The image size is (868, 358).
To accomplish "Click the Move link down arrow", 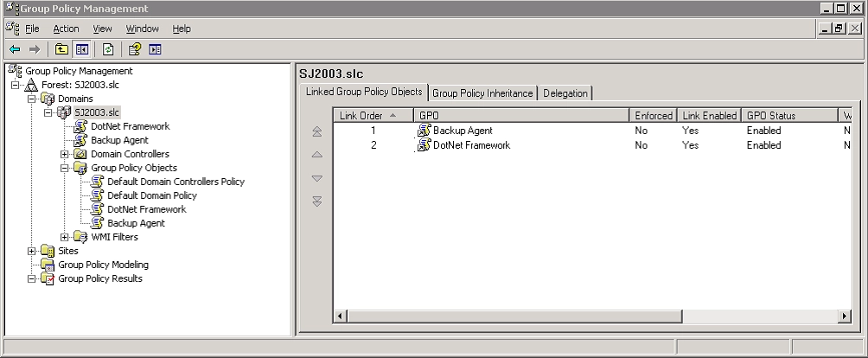I will tap(317, 178).
